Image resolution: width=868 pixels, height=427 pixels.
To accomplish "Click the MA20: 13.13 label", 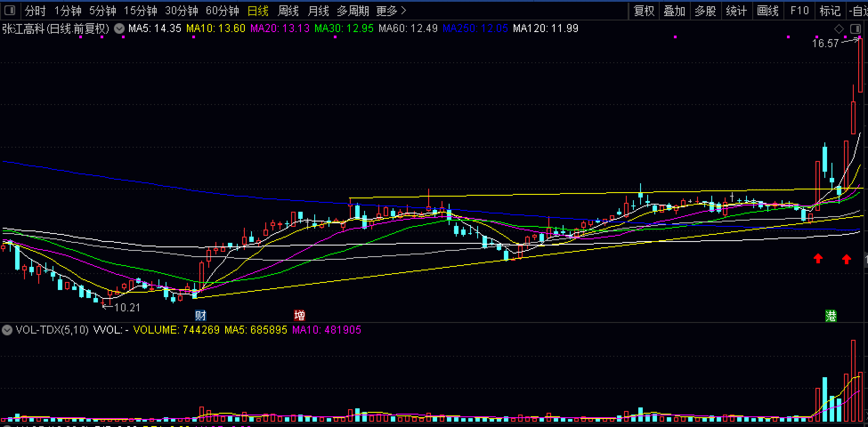I will pyautogui.click(x=280, y=28).
